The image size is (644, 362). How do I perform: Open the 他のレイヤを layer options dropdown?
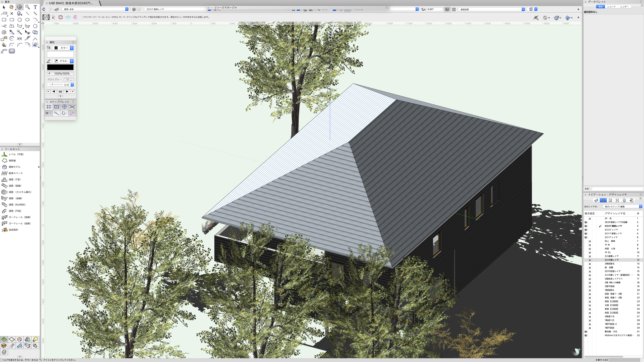point(622,207)
